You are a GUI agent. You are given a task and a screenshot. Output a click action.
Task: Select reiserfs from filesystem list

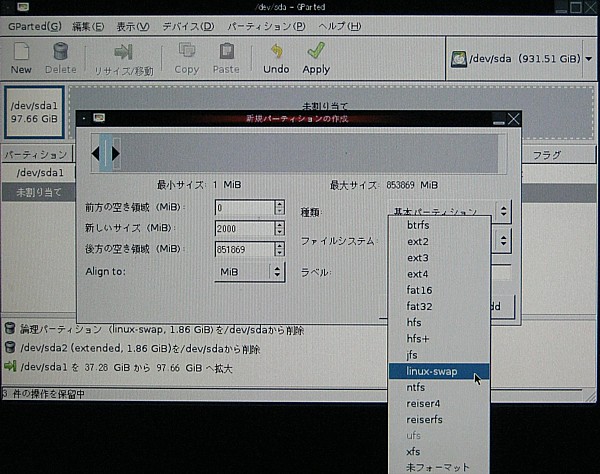click(439, 419)
